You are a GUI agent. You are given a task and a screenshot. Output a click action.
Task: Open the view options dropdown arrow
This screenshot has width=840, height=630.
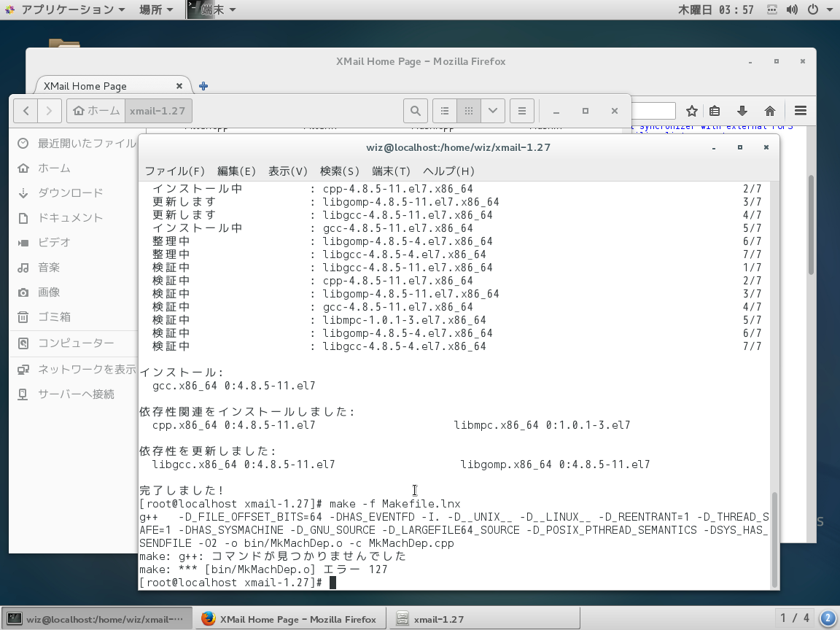tap(493, 111)
